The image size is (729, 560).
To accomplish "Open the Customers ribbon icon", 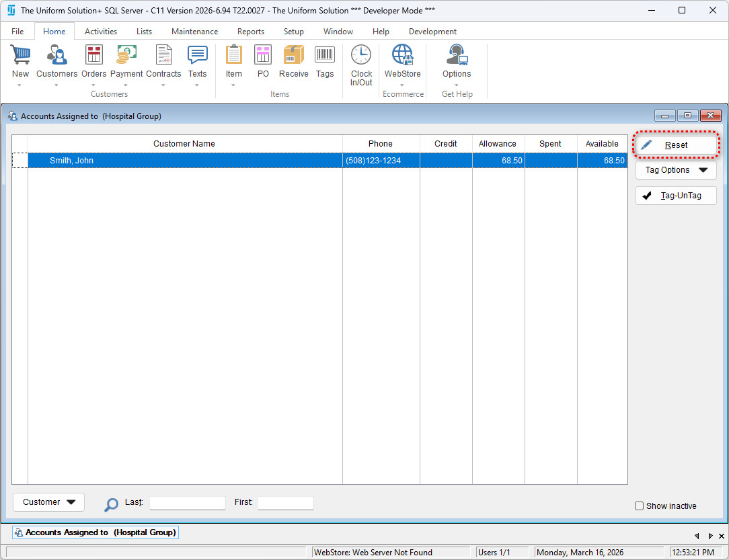I will [56, 55].
